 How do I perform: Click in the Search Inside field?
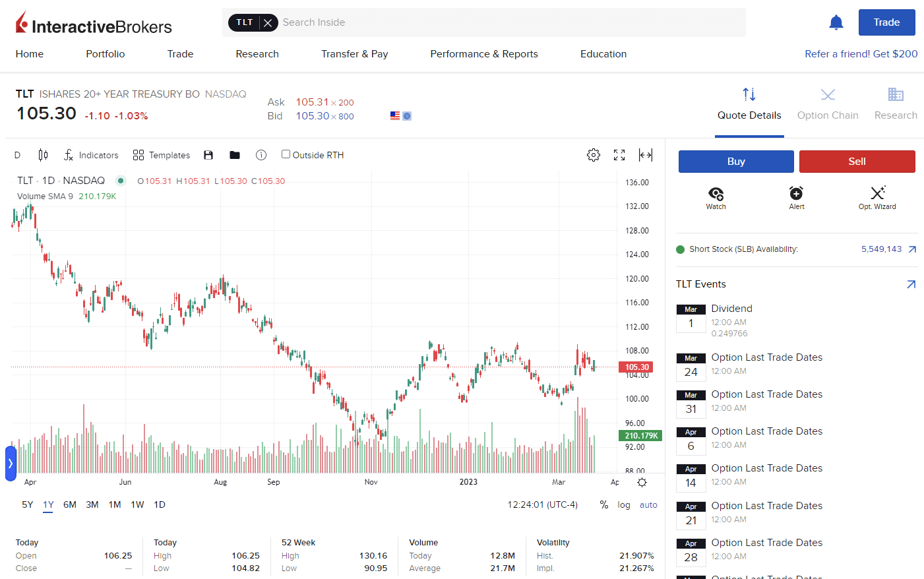tap(512, 22)
